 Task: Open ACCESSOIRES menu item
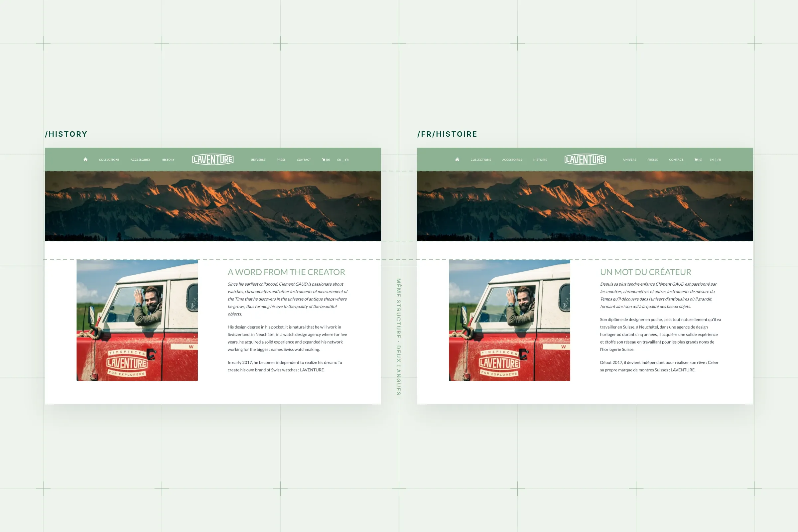pyautogui.click(x=512, y=160)
